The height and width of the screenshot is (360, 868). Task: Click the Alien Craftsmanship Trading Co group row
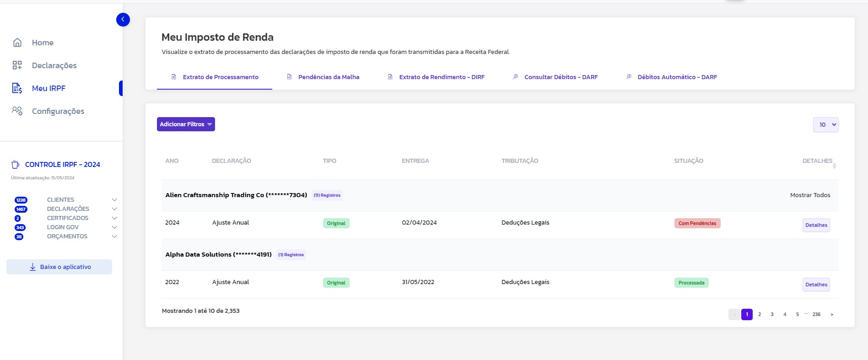pyautogui.click(x=500, y=195)
